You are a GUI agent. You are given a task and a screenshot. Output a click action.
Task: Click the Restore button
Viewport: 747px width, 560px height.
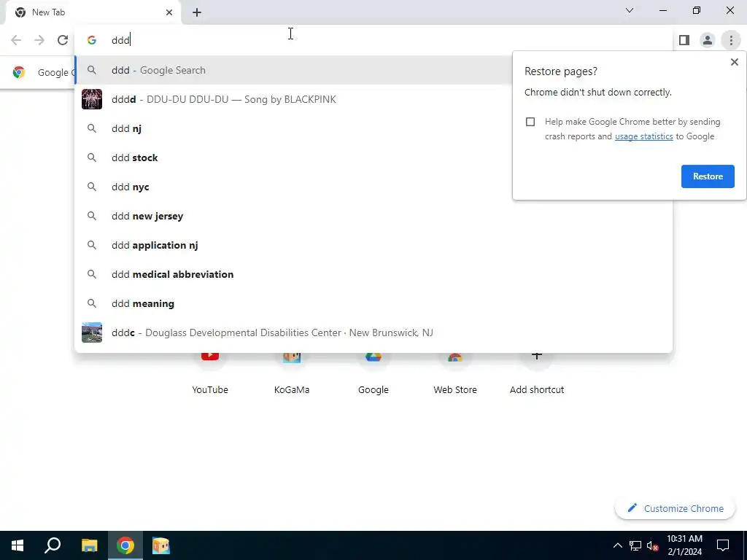(x=708, y=176)
